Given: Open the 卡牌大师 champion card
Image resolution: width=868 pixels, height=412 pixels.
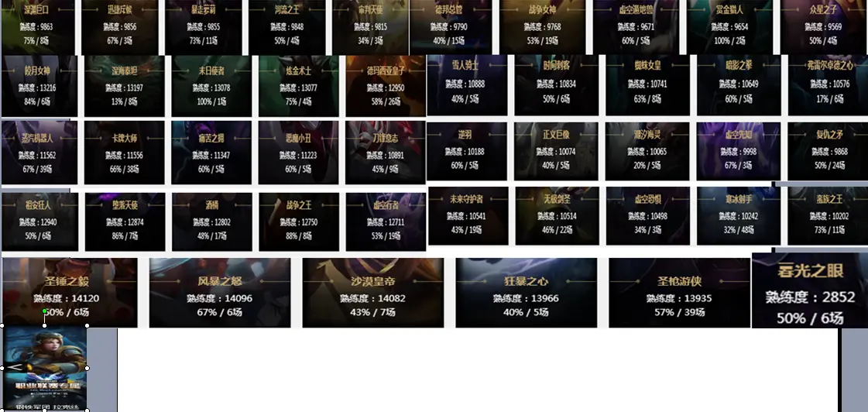Looking at the screenshot, I should pos(125,153).
